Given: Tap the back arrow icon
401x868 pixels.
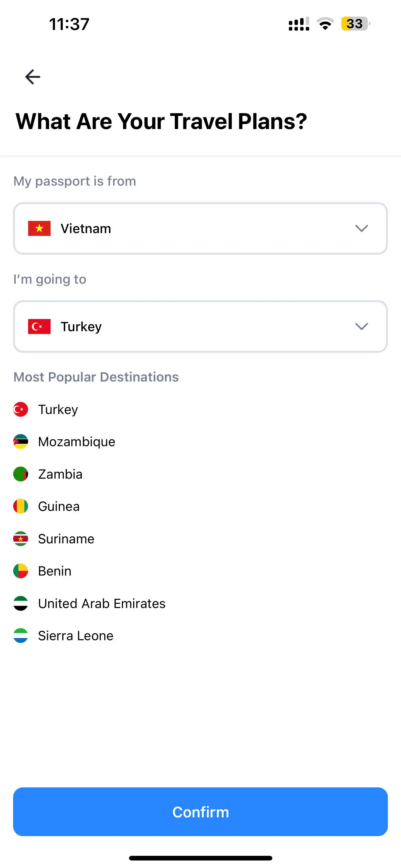Looking at the screenshot, I should tap(33, 77).
